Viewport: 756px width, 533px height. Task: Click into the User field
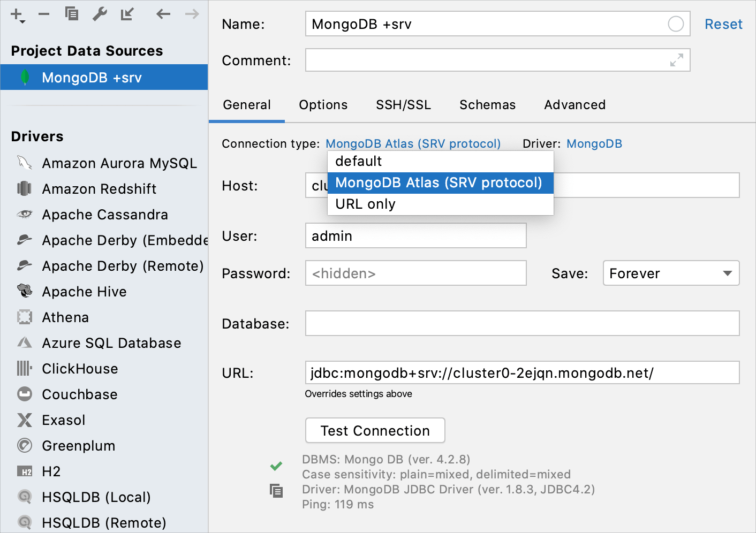[416, 235]
